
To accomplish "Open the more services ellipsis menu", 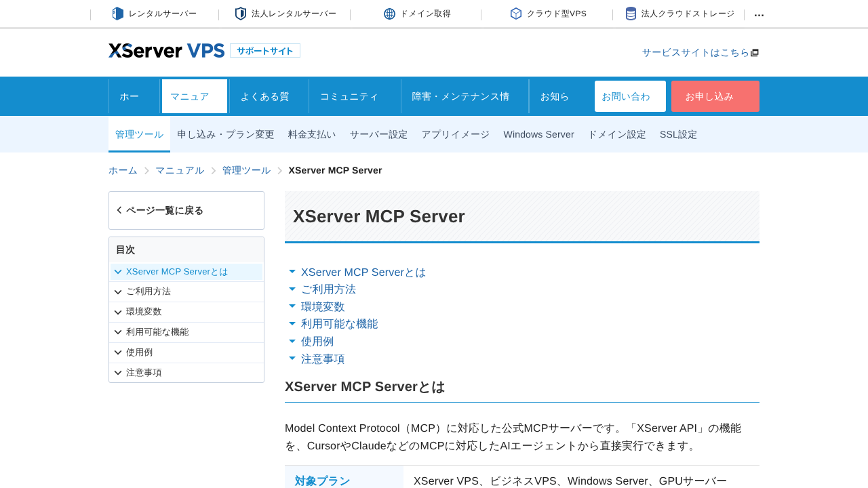I will 759,15.
